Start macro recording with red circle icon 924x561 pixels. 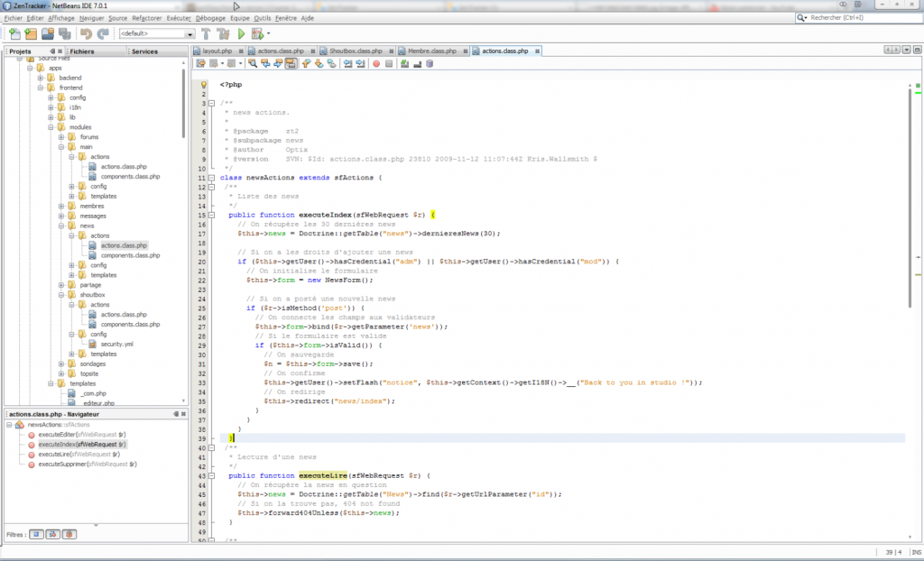pos(376,63)
